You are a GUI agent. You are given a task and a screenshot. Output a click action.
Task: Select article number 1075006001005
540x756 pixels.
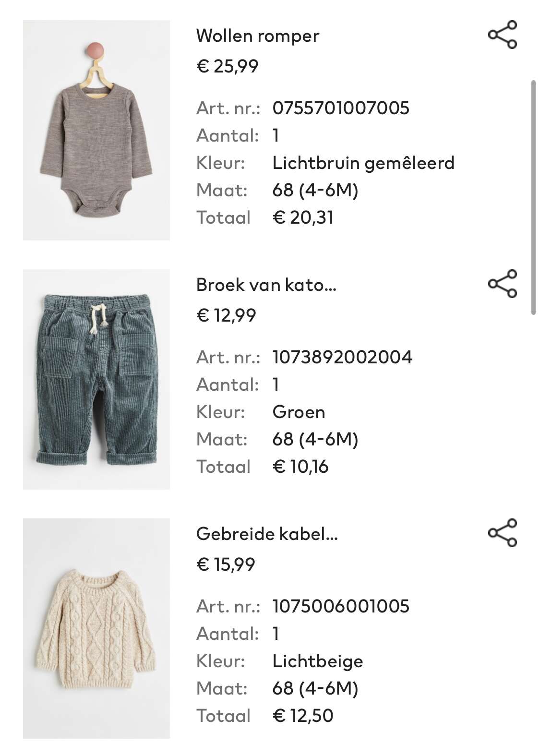pyautogui.click(x=341, y=606)
